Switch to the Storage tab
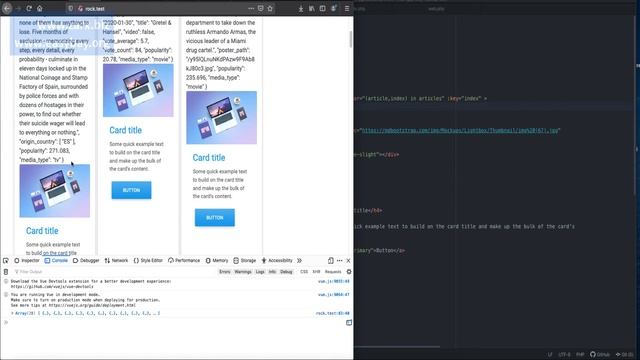Screen dimensions: 640x360 [x=244, y=260]
